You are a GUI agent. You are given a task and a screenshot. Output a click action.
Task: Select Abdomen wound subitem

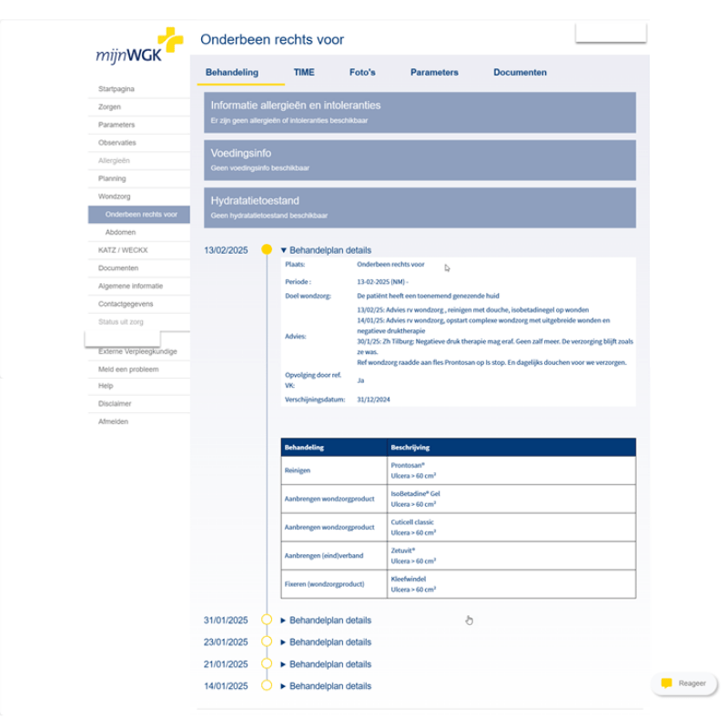[x=139, y=232]
